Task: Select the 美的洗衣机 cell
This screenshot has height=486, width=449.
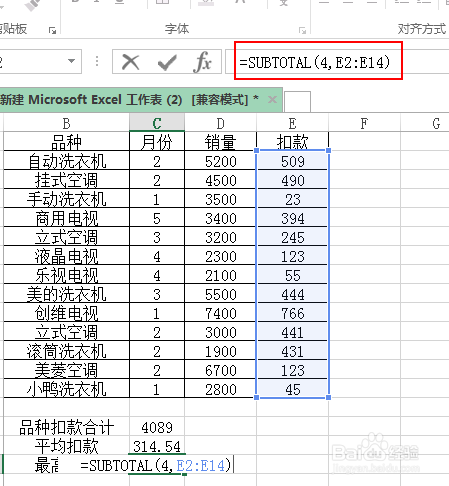Action: click(66, 294)
